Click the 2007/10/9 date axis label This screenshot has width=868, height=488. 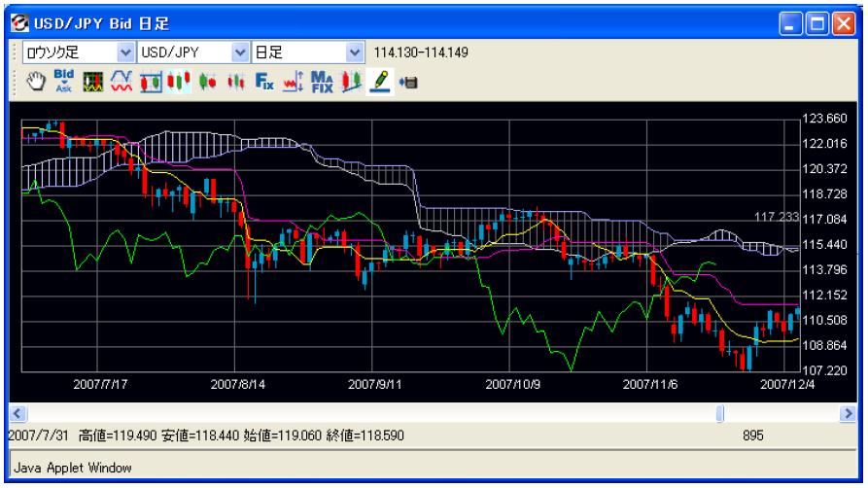512,384
